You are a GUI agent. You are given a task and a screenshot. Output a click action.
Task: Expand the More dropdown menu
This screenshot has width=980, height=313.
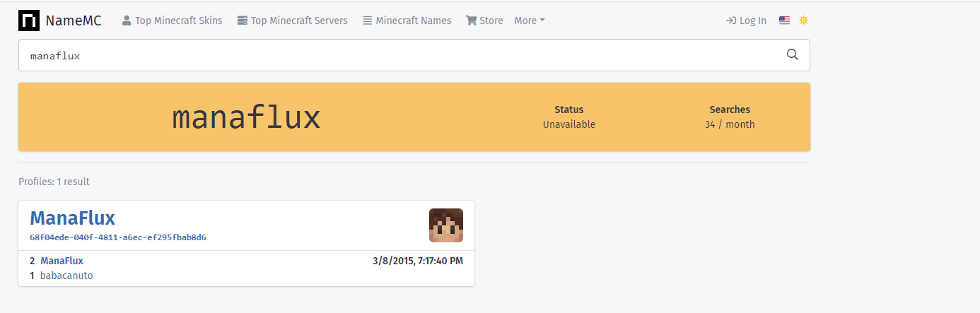530,20
